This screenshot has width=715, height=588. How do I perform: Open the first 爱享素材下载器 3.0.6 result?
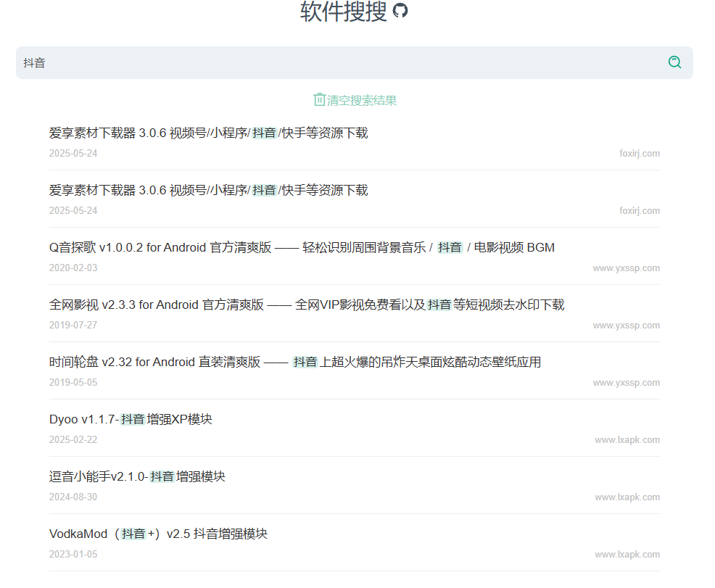pos(208,133)
